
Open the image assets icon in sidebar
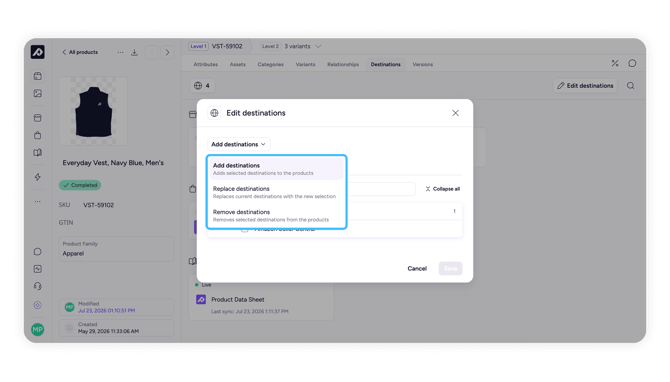[38, 93]
